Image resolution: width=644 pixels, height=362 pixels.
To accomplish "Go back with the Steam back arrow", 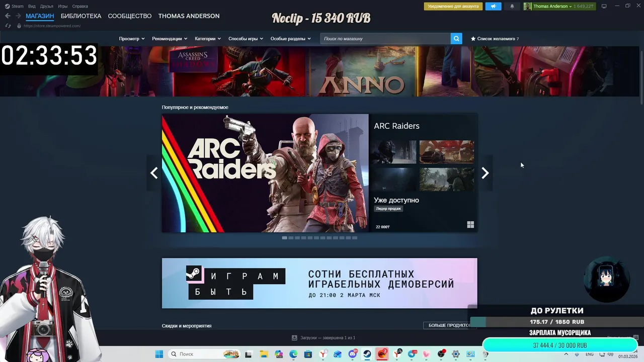I will [x=8, y=16].
